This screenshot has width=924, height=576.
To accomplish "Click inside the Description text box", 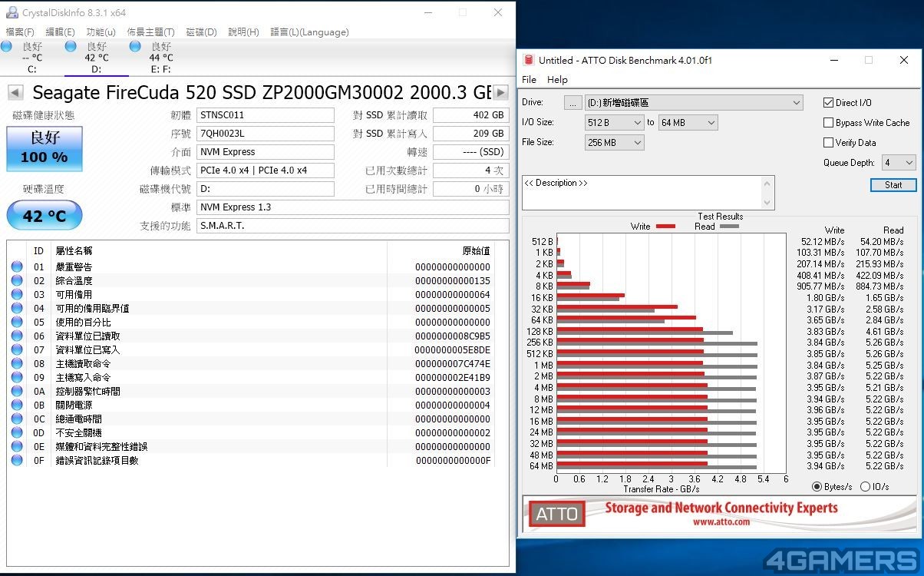I will 642,193.
